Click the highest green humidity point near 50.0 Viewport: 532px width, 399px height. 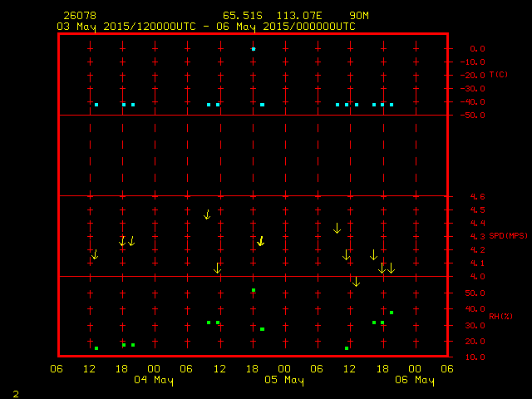pos(254,290)
